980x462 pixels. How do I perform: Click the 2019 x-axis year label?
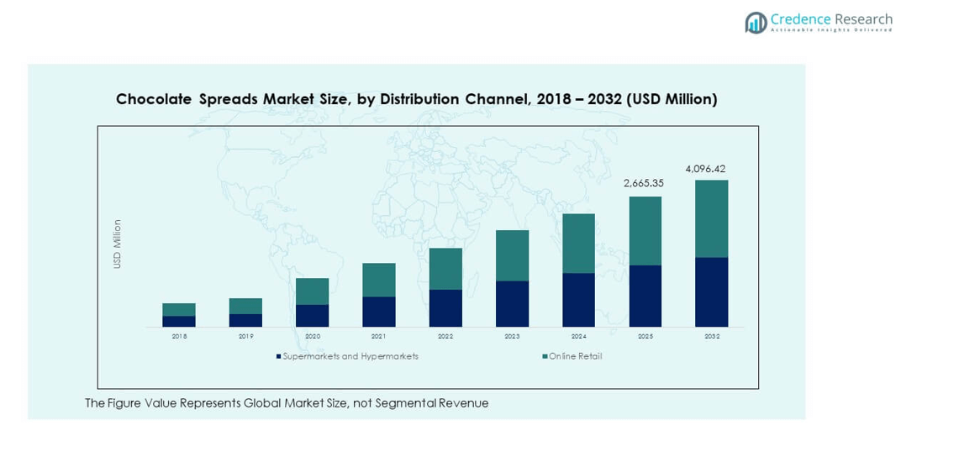(245, 336)
